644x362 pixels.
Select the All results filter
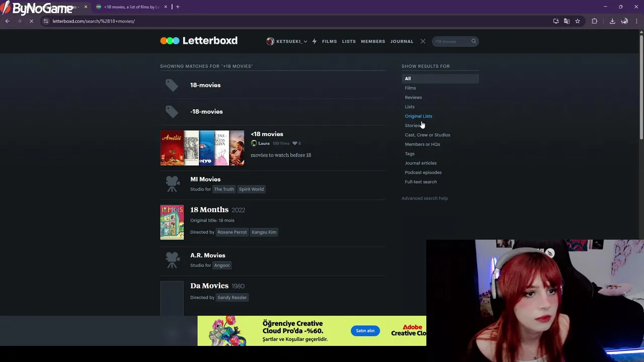click(x=440, y=78)
